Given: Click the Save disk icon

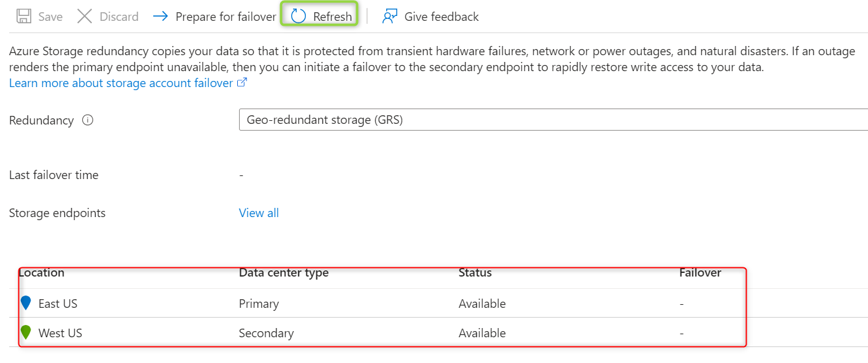Looking at the screenshot, I should [24, 17].
